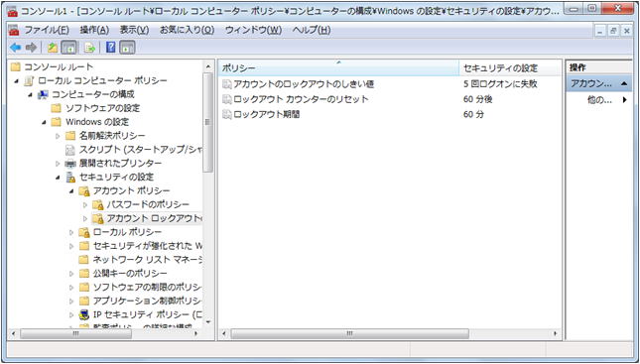Click the スクリプト document icon
The width and height of the screenshot is (640, 364).
pyautogui.click(x=70, y=150)
